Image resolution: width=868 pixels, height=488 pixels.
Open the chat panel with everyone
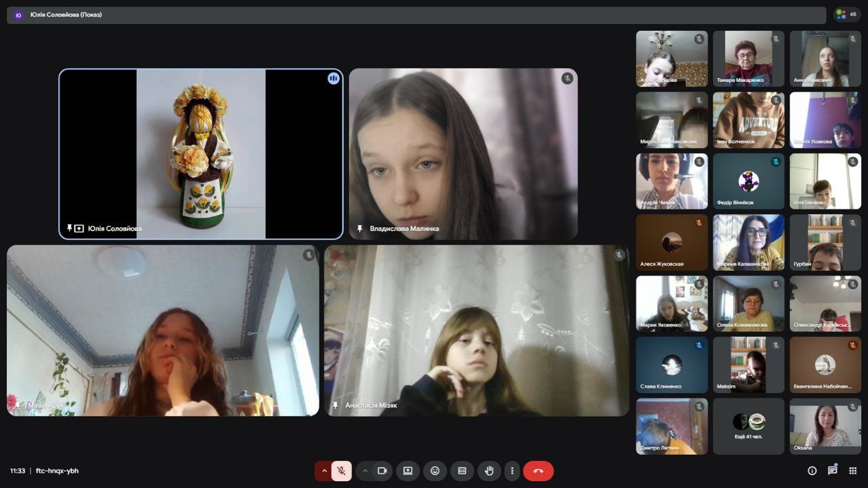[832, 470]
